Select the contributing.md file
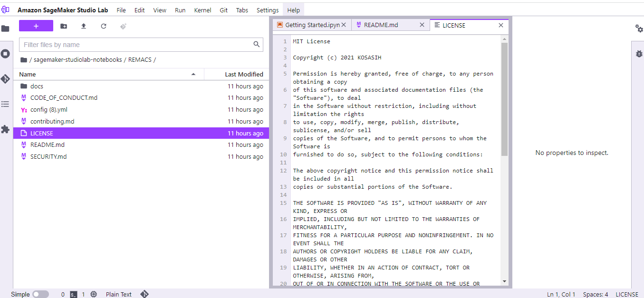 (141, 121)
